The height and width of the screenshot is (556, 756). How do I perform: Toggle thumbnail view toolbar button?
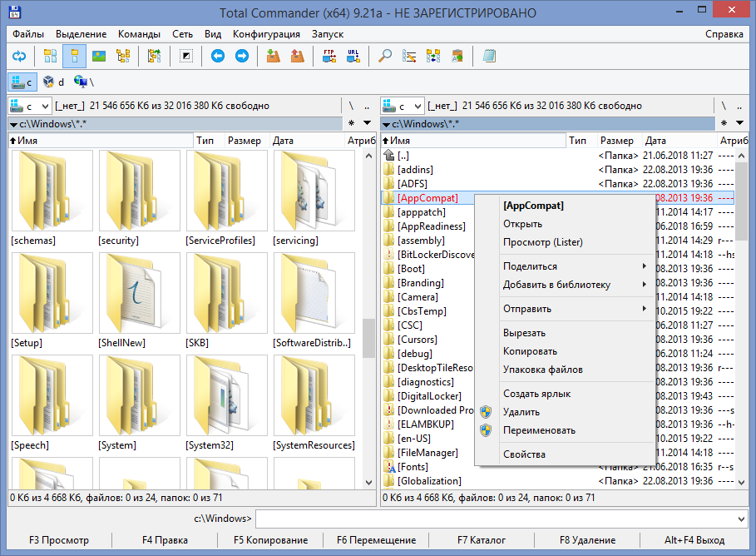click(99, 57)
